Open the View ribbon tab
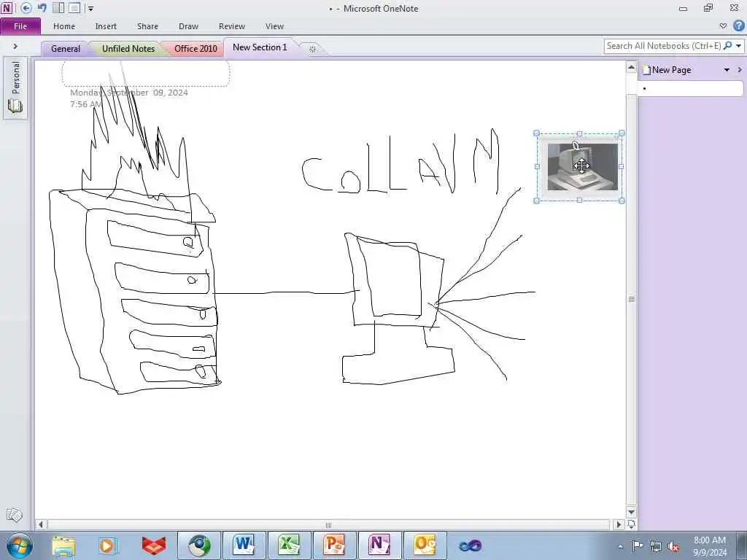Viewport: 747px width, 560px height. pyautogui.click(x=274, y=26)
